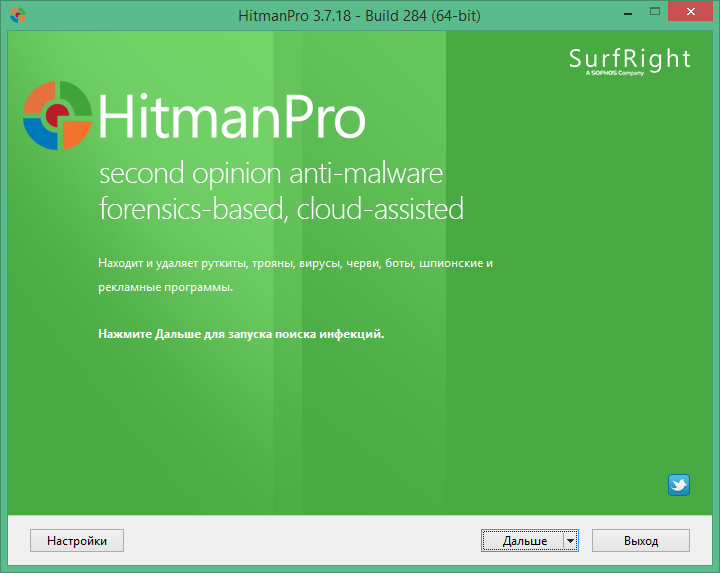Click Дальше to start scanning

click(x=523, y=540)
